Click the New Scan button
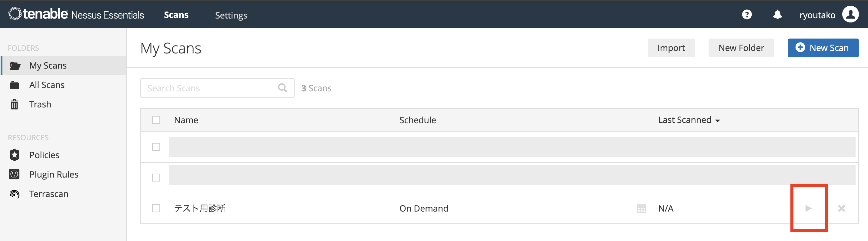 pyautogui.click(x=823, y=48)
